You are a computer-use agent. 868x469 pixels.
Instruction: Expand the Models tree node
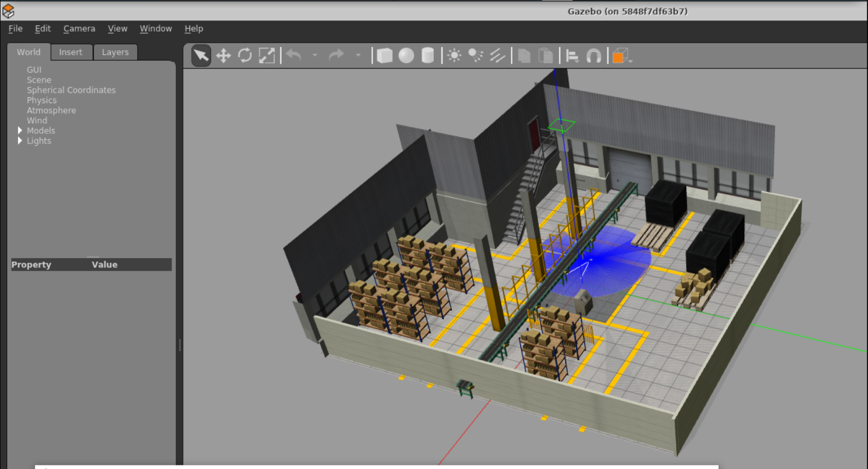click(21, 131)
